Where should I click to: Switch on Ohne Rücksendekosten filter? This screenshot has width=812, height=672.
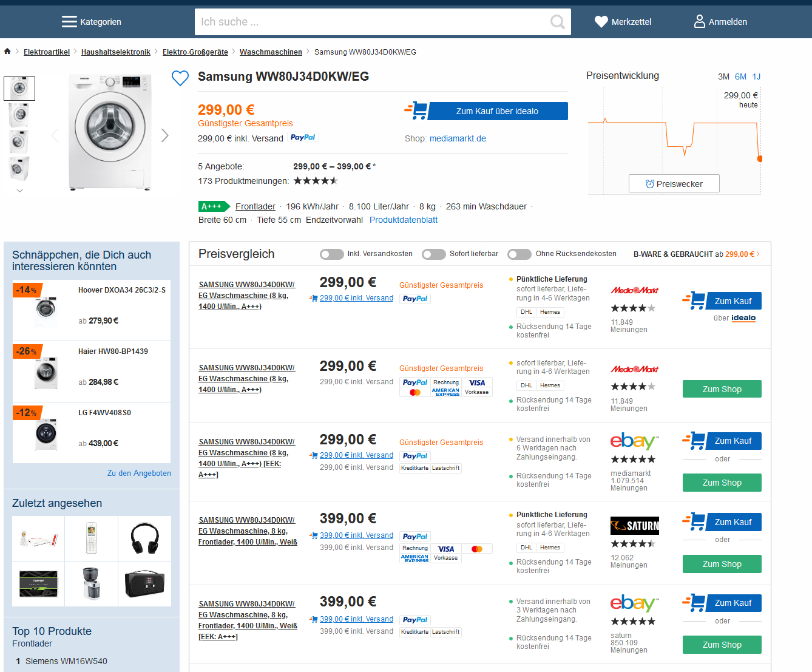click(519, 254)
